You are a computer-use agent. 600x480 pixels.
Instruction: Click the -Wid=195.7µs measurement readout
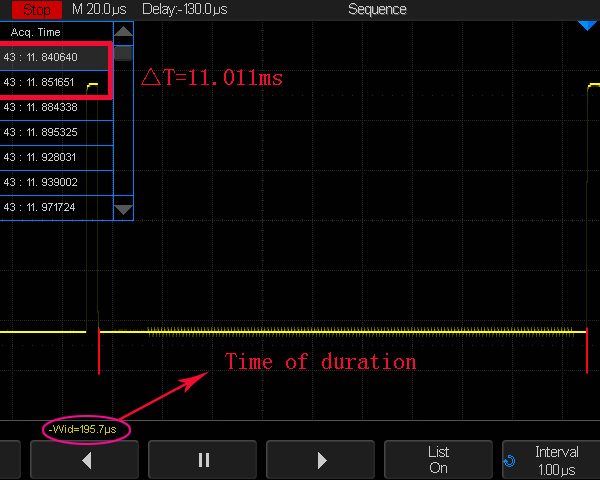pos(84,429)
